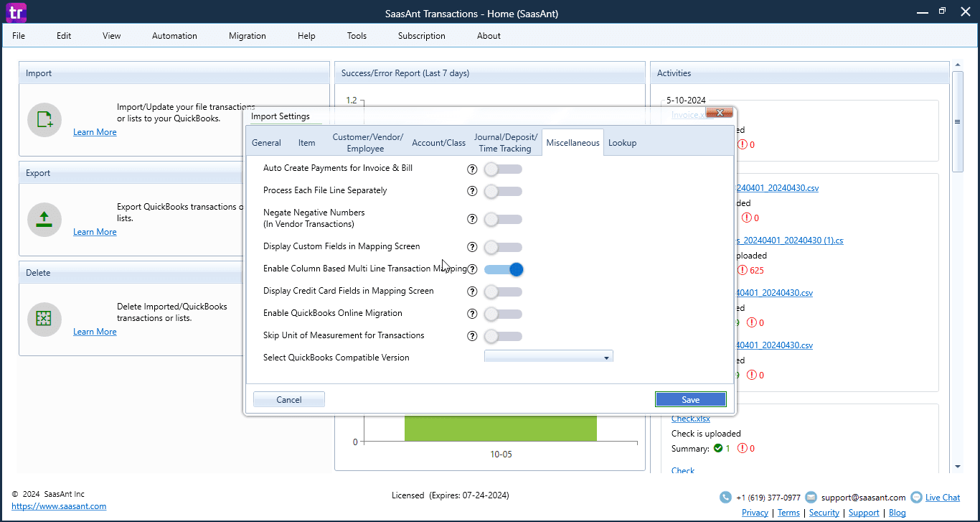Viewport: 980px width, 522px height.
Task: Click help icon for Skip Unit of Measurement
Action: (x=472, y=336)
